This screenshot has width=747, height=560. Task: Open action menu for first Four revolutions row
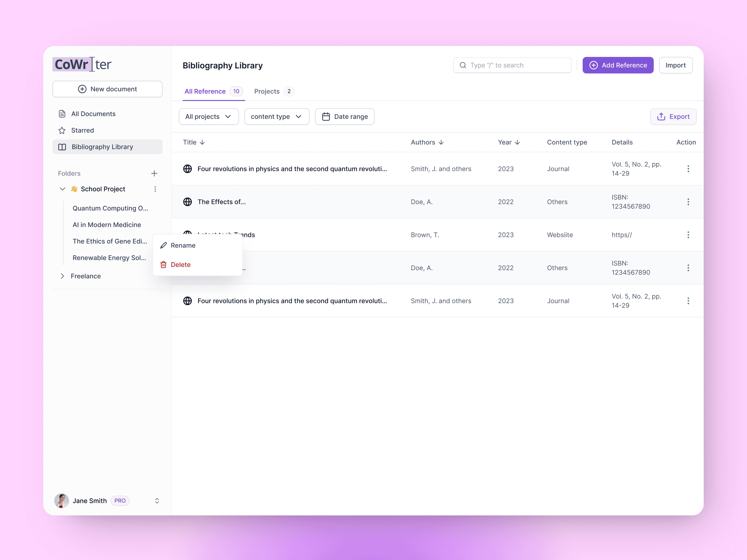(688, 169)
